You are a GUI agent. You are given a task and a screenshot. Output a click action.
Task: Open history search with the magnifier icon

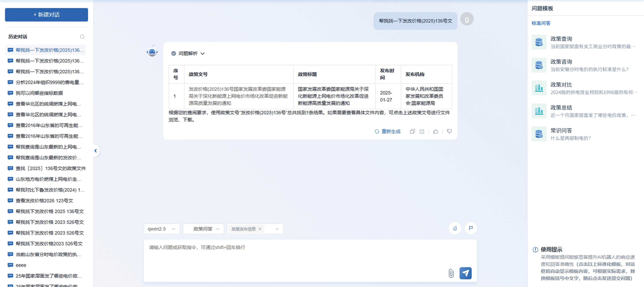(82, 36)
